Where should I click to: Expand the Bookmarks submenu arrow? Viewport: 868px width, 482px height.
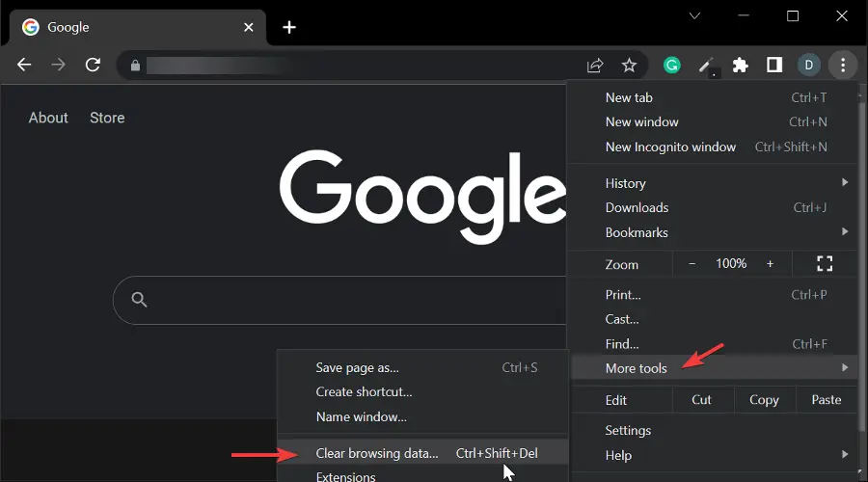click(x=845, y=231)
